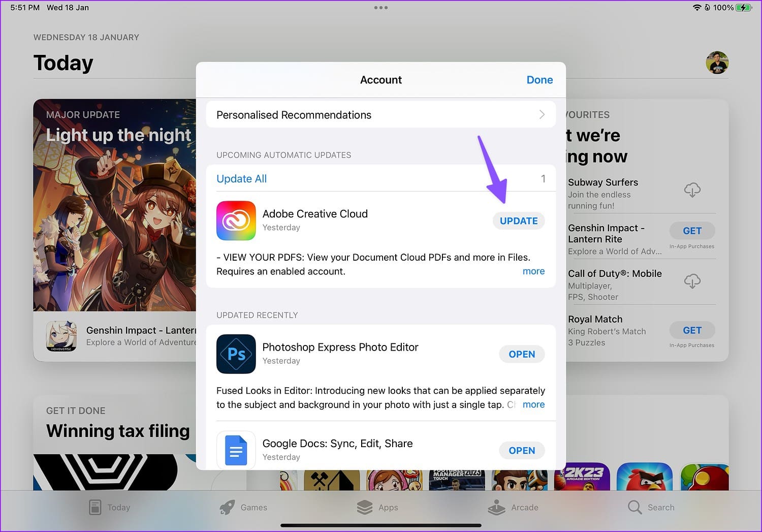Download Subway Surfers via cloud icon
Viewport: 762px width, 532px height.
692,190
